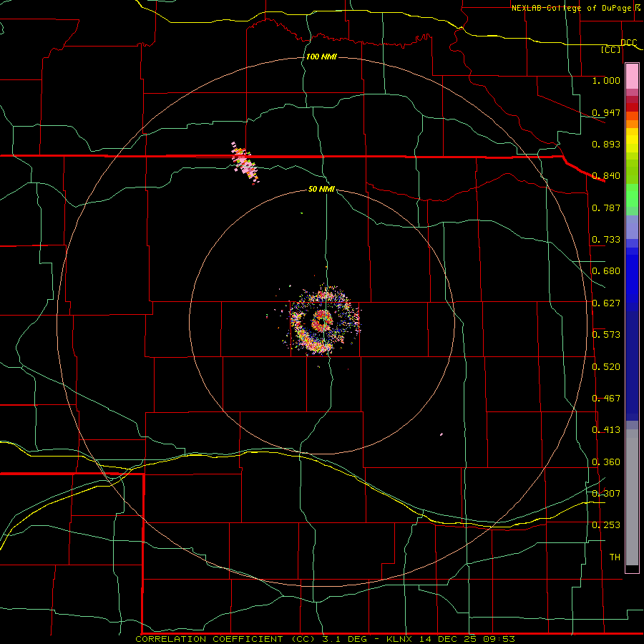Click the 0.520 scale value
Viewport: 644px width, 644px height.
click(606, 367)
